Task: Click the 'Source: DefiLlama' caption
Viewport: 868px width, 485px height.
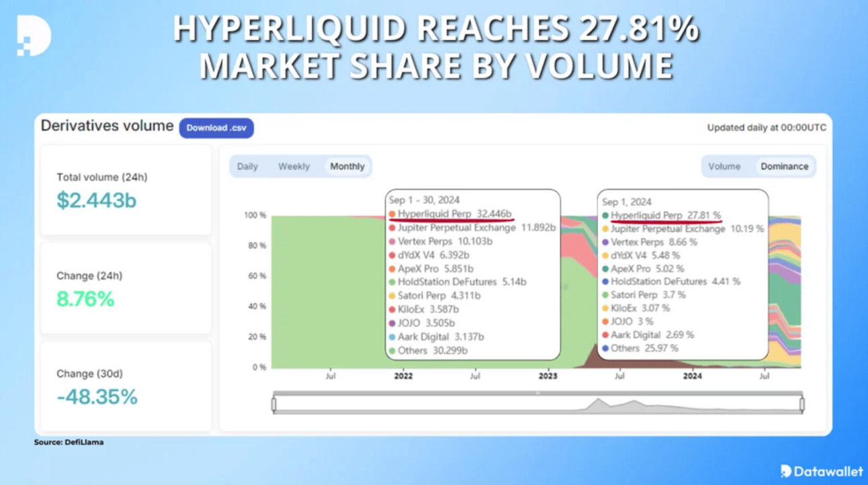Action: coord(69,443)
